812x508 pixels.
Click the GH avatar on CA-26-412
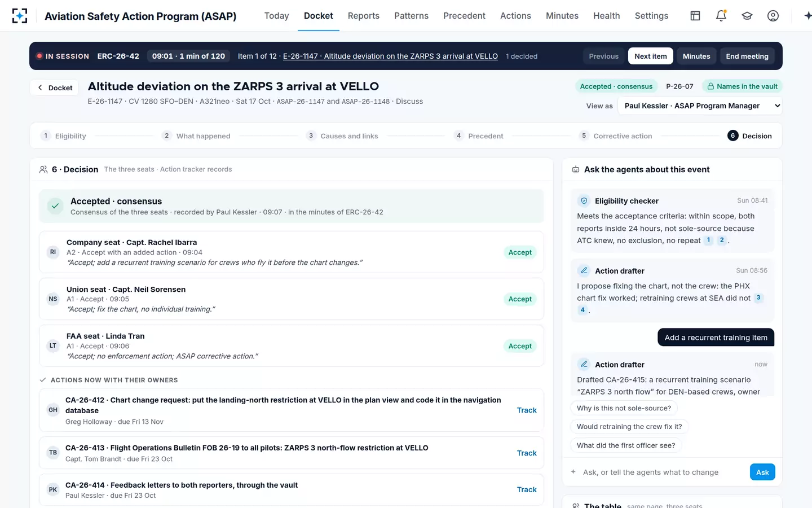53,410
